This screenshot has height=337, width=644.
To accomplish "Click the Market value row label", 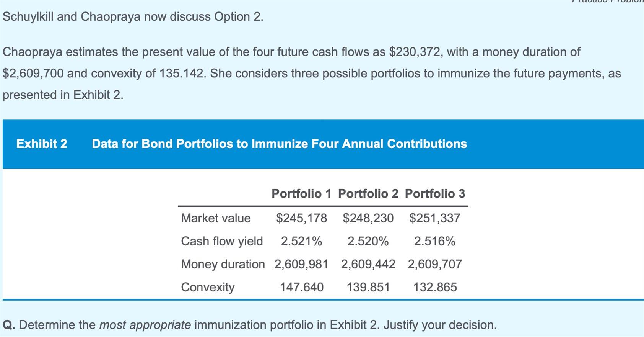I will [216, 218].
